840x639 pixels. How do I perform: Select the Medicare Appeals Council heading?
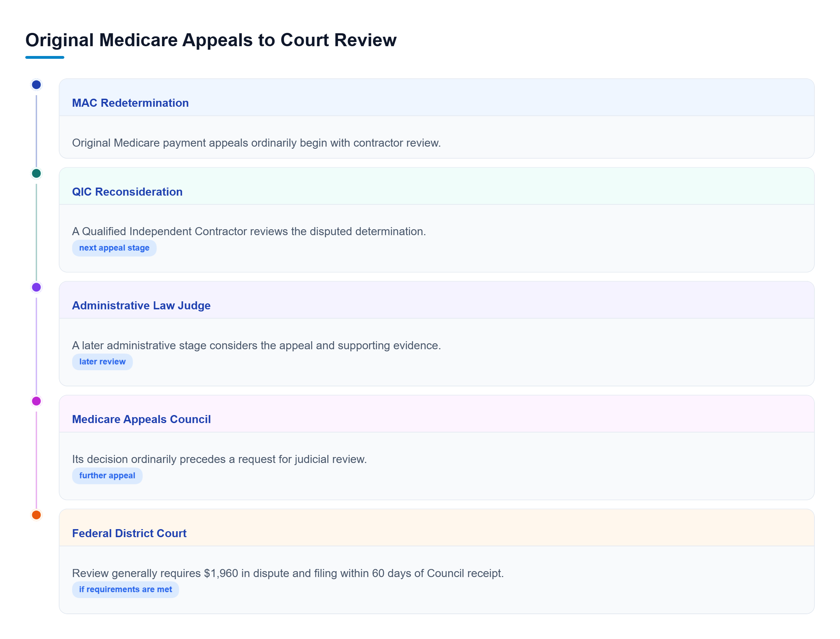[x=141, y=419]
